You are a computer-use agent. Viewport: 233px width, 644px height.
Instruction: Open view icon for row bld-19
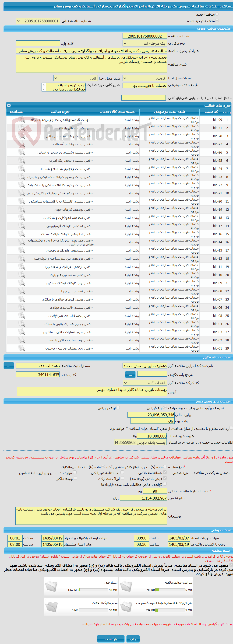(22, 210)
